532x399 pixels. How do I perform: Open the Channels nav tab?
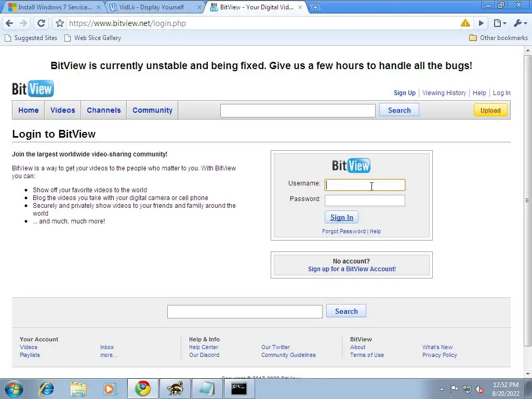pyautogui.click(x=104, y=110)
